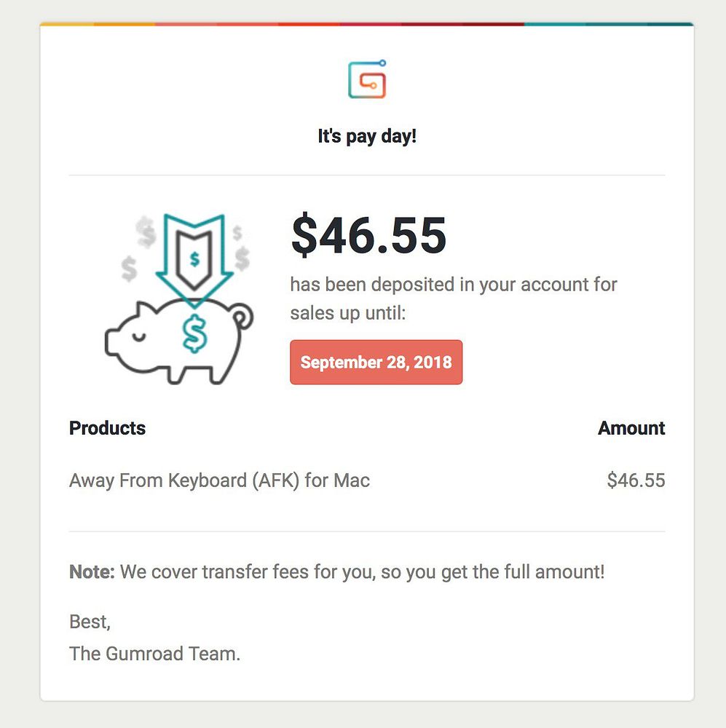Click the transfer fees note sentence
Screen dimensions: 726x728
point(363,572)
